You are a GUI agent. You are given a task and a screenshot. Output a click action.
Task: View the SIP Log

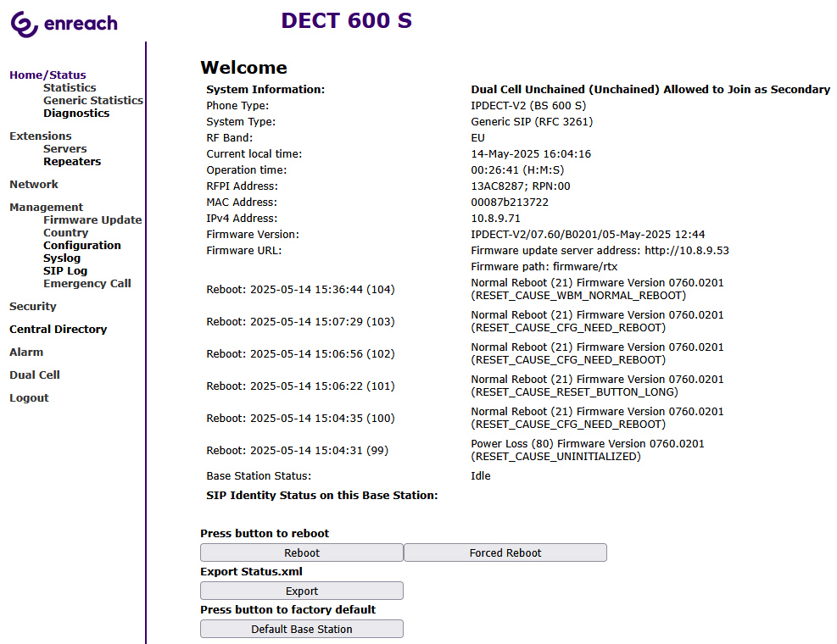coord(65,271)
